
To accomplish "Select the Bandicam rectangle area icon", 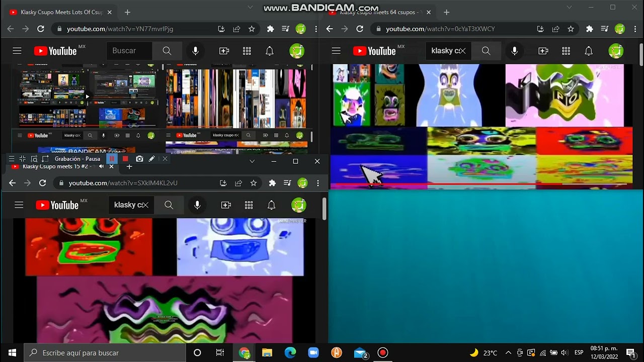I will click(x=45, y=159).
